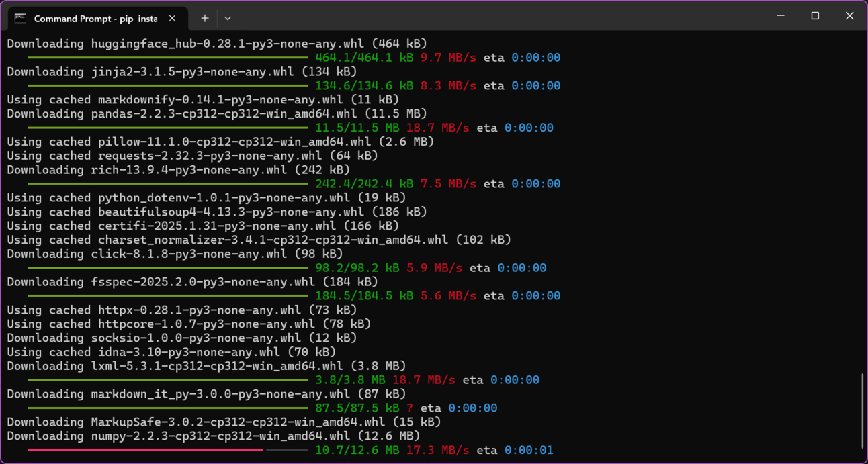Viewport: 868px width, 464px height.
Task: Close the Command Prompt tab
Action: (x=172, y=18)
